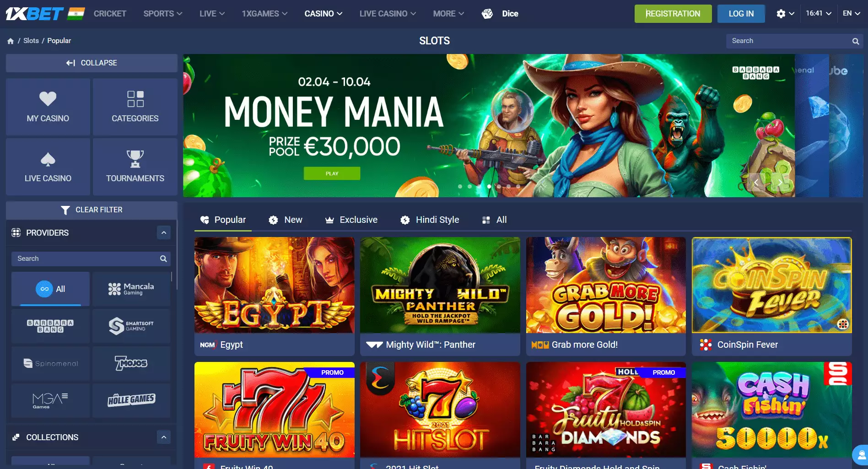Image resolution: width=868 pixels, height=469 pixels.
Task: Click the Dice game icon in header
Action: coord(487,14)
